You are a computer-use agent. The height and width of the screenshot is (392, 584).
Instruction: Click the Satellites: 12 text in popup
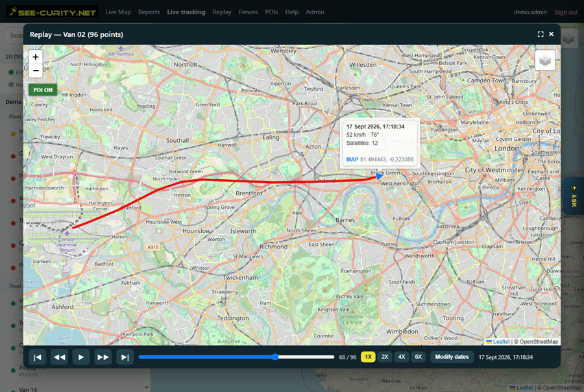[x=362, y=143]
